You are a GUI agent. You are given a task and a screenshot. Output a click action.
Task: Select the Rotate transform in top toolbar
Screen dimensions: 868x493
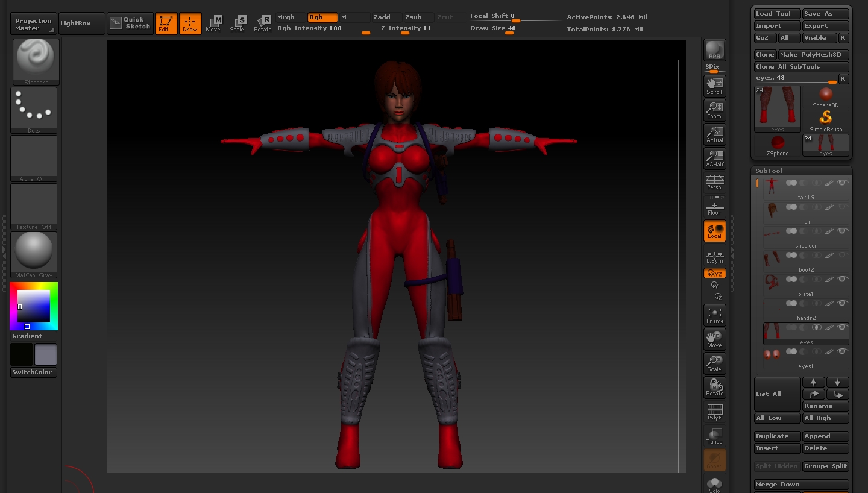click(262, 24)
